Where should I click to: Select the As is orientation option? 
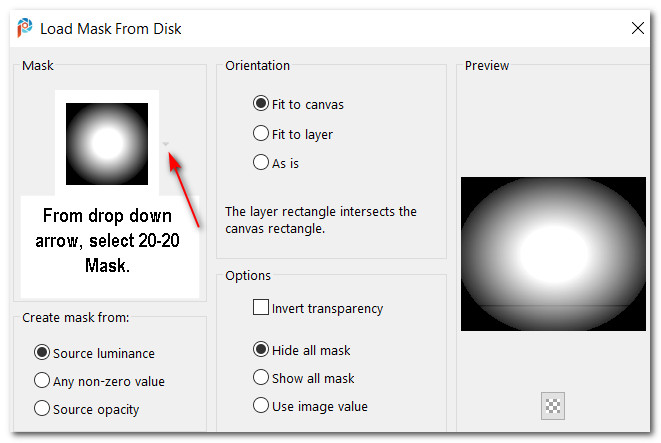click(261, 162)
